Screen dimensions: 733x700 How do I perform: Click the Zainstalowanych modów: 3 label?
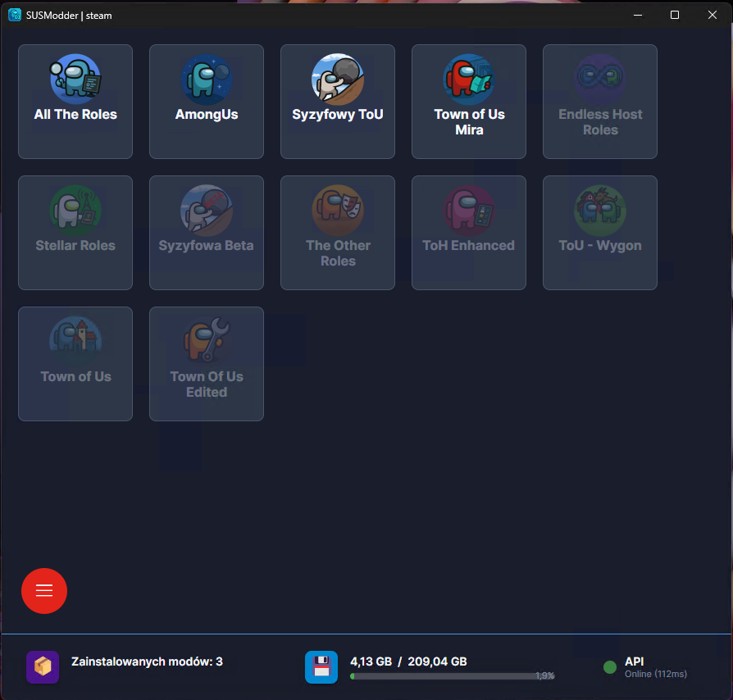(x=147, y=661)
